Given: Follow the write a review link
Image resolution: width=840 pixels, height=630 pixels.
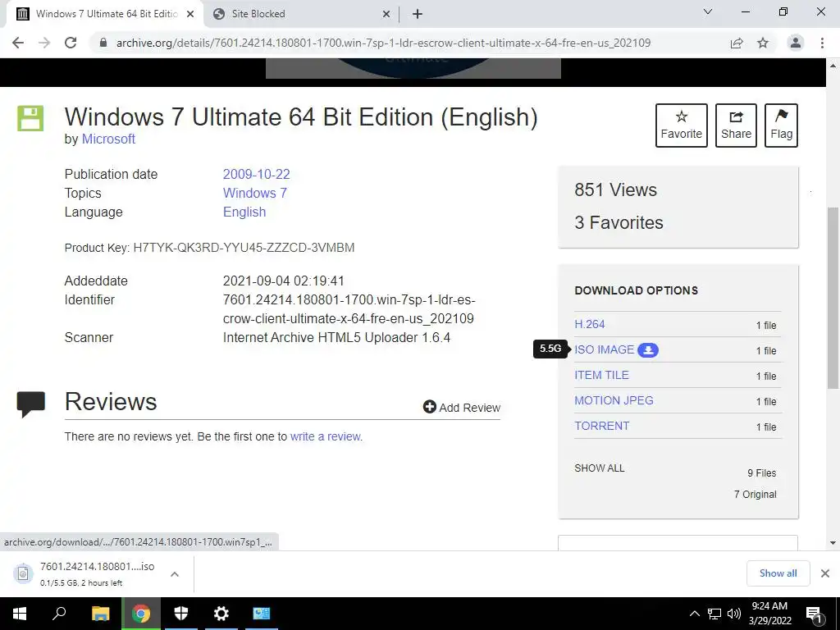Looking at the screenshot, I should pyautogui.click(x=325, y=436).
